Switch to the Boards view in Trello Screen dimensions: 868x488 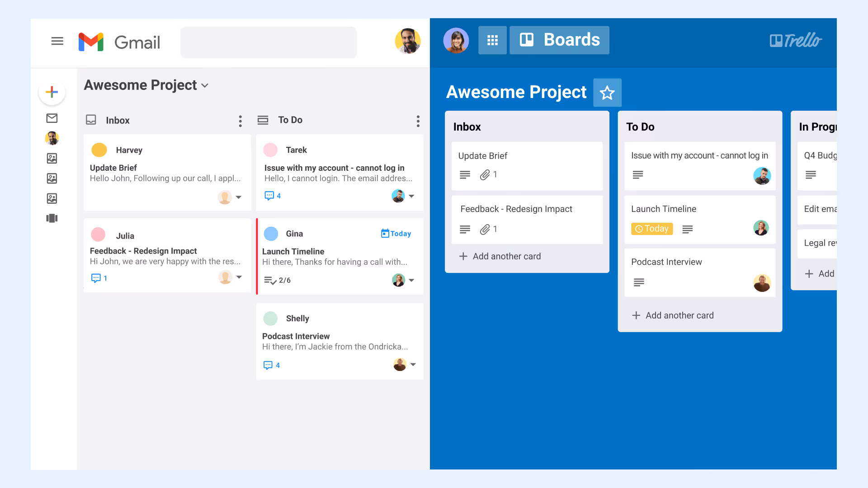pos(559,40)
